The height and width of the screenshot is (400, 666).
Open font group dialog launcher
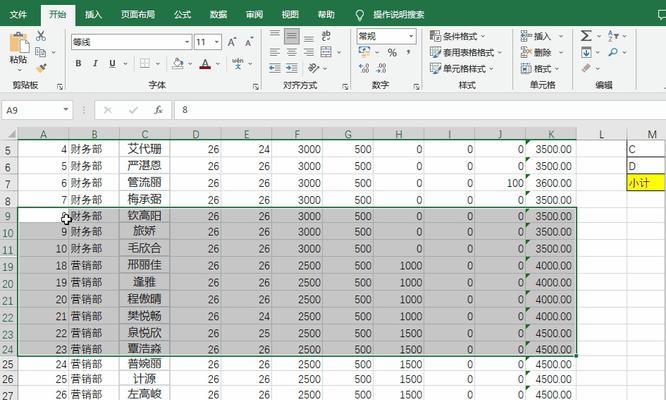(255, 87)
